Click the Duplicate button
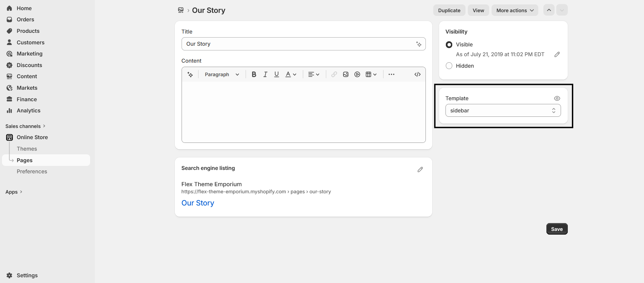The height and width of the screenshot is (283, 644). click(x=449, y=10)
